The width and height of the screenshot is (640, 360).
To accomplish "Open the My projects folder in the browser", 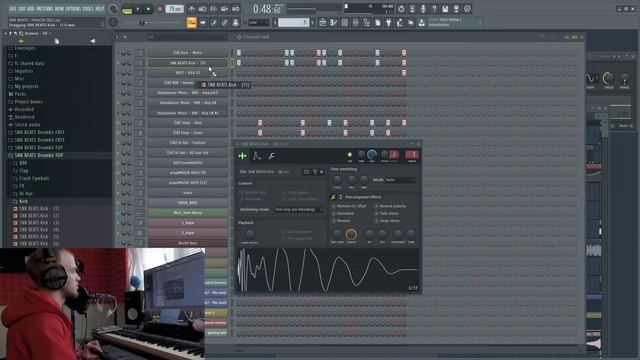I will coord(27,86).
